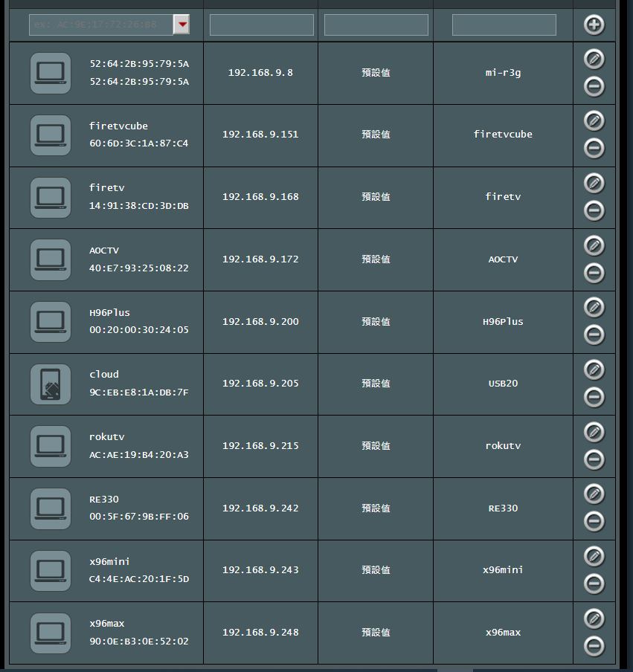The height and width of the screenshot is (672, 633).
Task: Click the AOCTV device type icon
Action: click(51, 259)
